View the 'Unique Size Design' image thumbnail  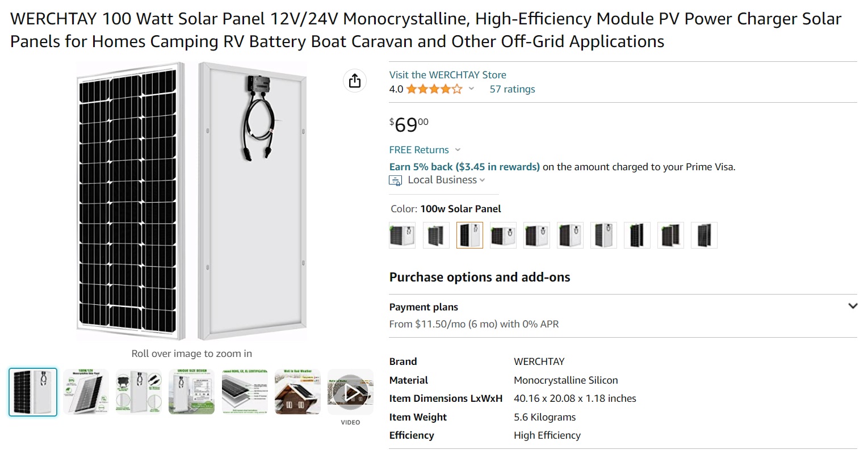coord(192,392)
